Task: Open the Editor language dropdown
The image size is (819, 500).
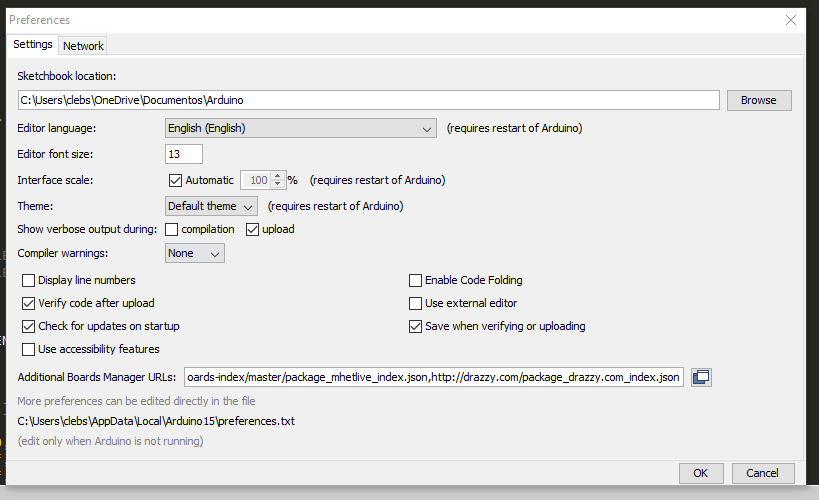Action: coord(301,128)
